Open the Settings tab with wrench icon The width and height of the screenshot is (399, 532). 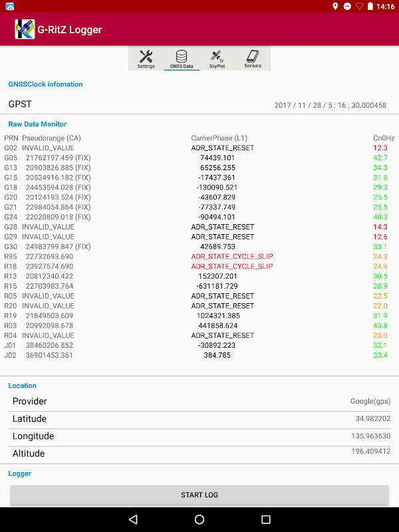[x=146, y=59]
